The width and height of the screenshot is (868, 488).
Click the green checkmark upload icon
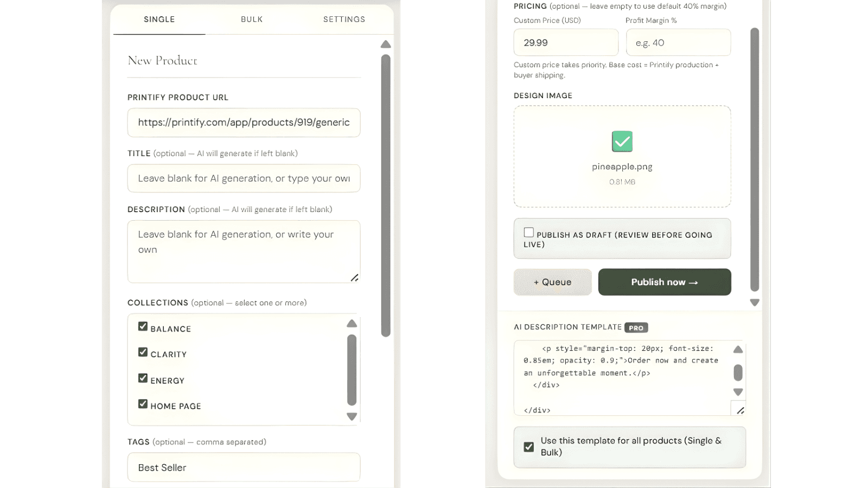(x=622, y=142)
